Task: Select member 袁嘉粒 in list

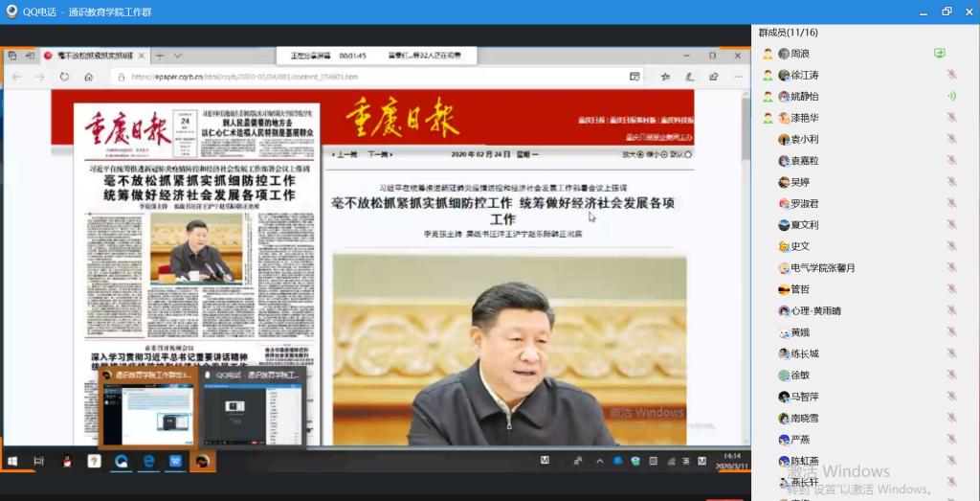Action: coord(805,161)
